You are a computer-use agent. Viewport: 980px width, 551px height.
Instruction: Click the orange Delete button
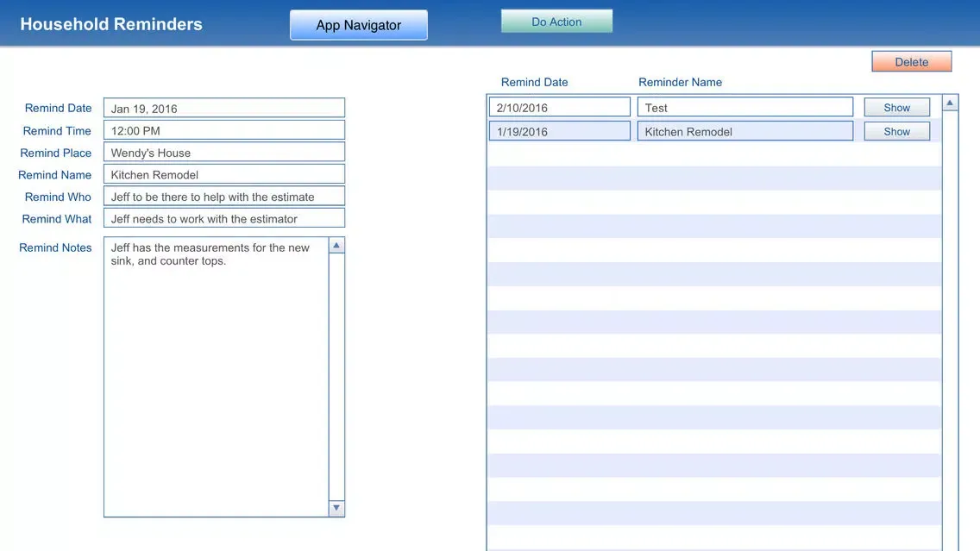click(911, 62)
